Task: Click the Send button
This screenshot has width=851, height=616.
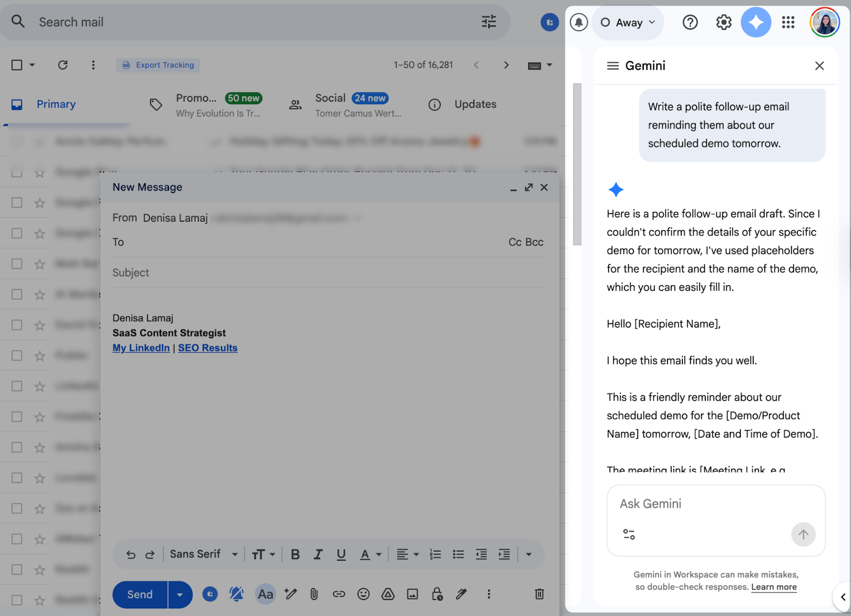Action: click(x=139, y=594)
